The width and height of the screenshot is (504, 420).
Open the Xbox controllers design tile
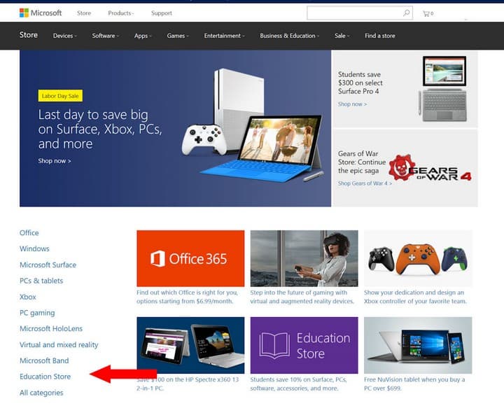(418, 258)
